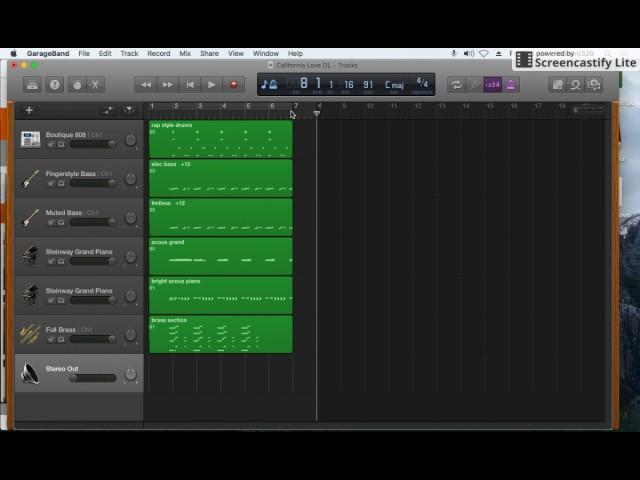Image resolution: width=640 pixels, height=480 pixels.
Task: Click the microphone icon in menu bar
Action: [x=453, y=53]
